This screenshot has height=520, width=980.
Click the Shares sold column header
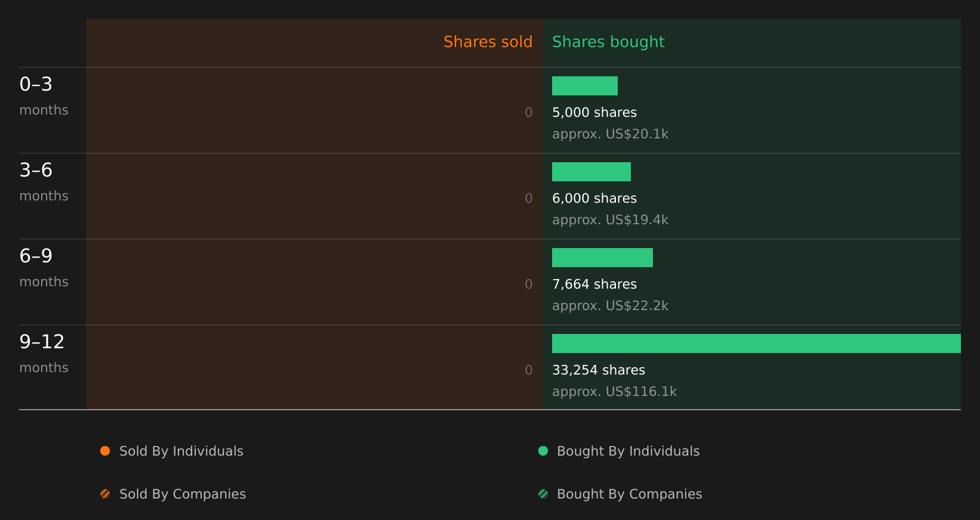488,42
